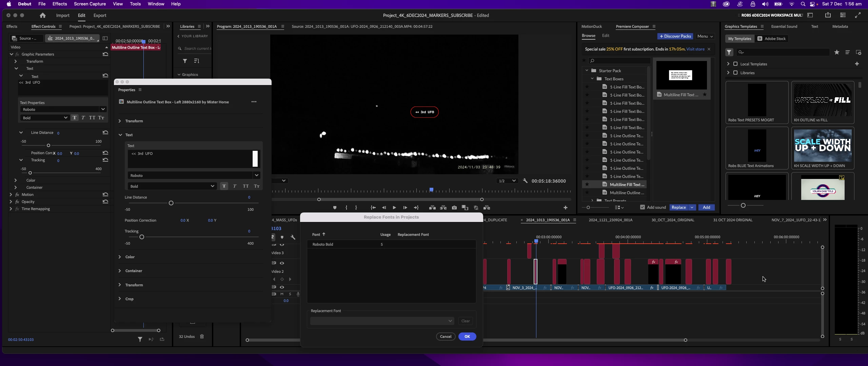Image resolution: width=868 pixels, height=366 pixels.
Task: Enable the Add sound checkbox
Action: coord(643,207)
